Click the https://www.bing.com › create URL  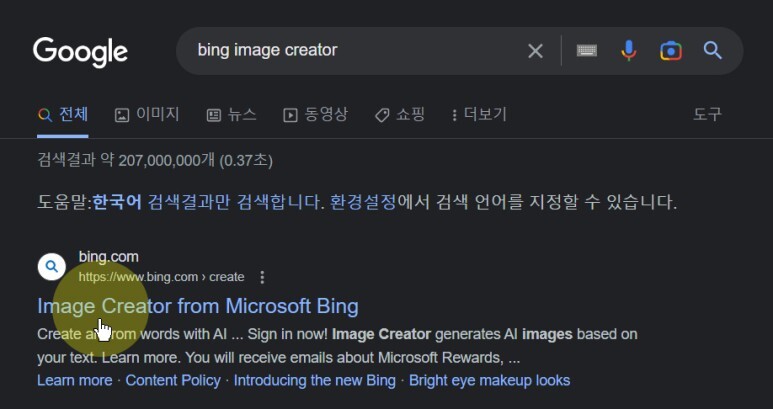click(x=161, y=277)
